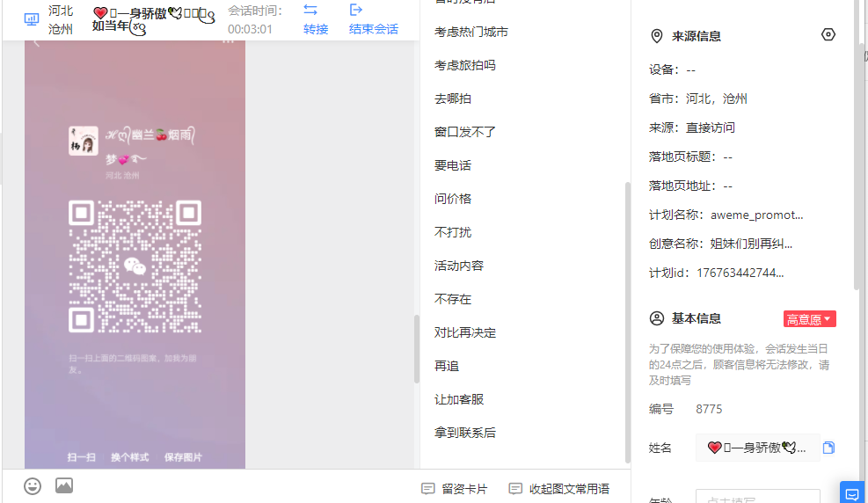Click the quick phrases list scrollbar
This screenshot has height=503, width=868.
627,322
